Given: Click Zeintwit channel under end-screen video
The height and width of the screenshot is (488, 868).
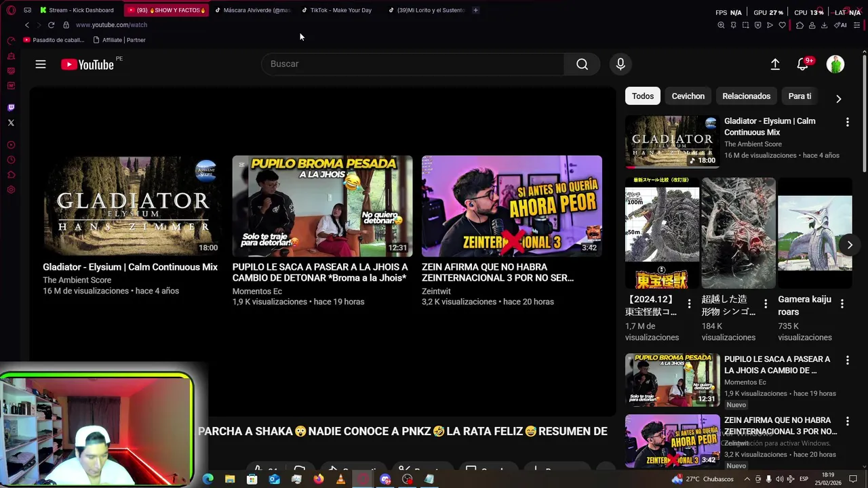Looking at the screenshot, I should pyautogui.click(x=436, y=291).
